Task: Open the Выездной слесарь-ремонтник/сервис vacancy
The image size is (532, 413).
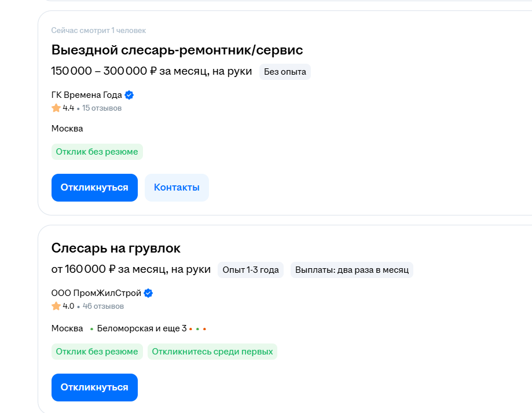Action: pos(177,50)
